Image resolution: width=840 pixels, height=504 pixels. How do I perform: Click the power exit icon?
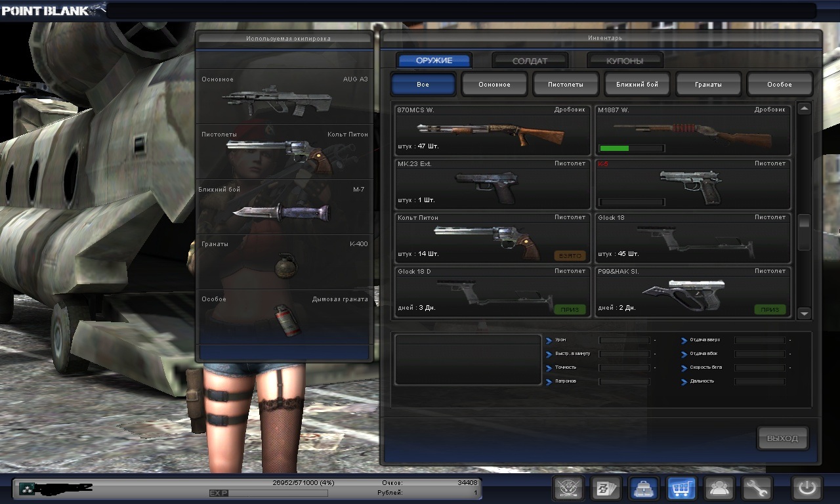[807, 488]
